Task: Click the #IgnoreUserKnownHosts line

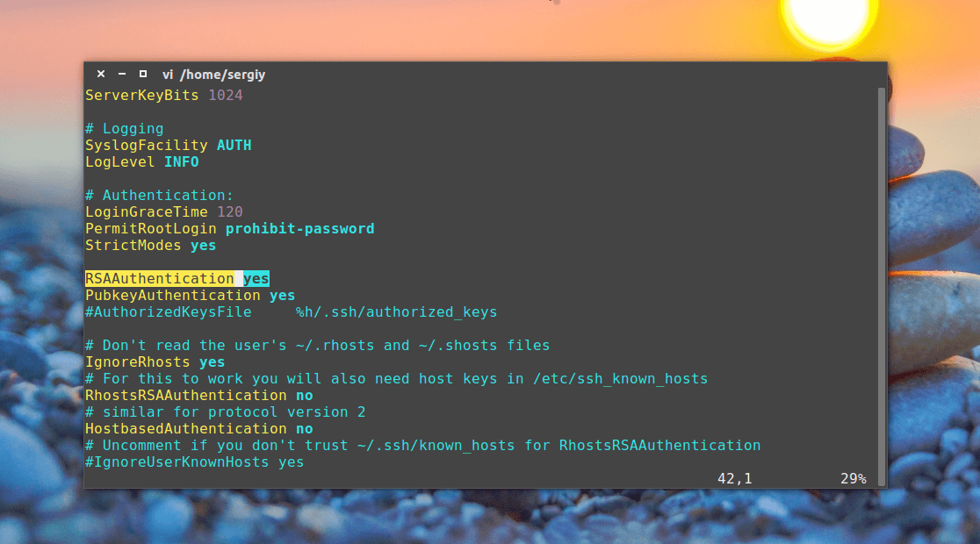Action: click(194, 462)
